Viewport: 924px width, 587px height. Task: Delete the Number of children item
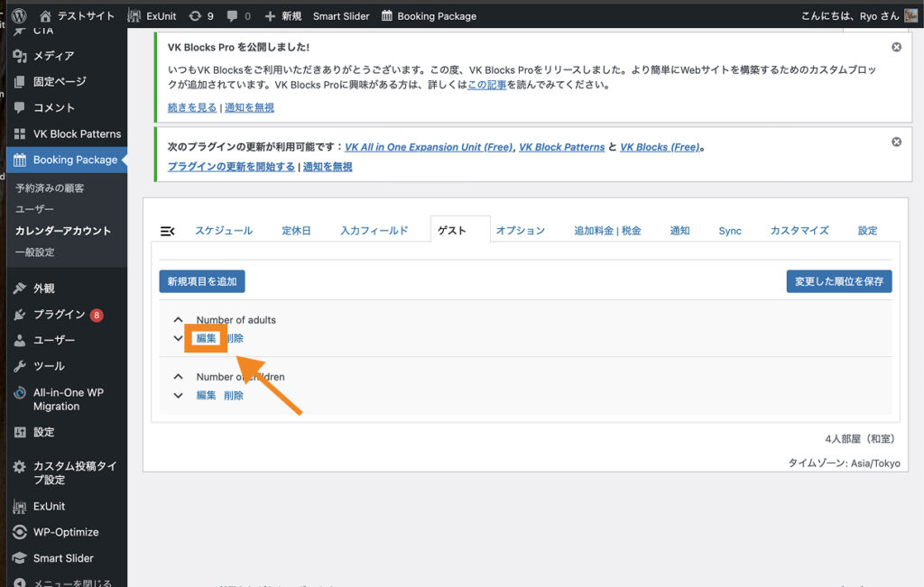pos(234,395)
